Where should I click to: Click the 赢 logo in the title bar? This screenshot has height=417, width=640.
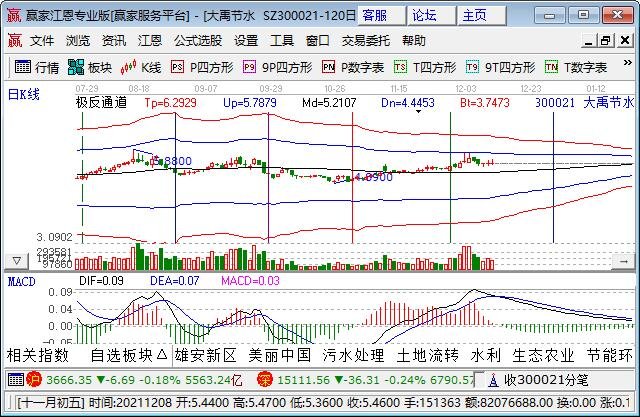pyautogui.click(x=14, y=16)
